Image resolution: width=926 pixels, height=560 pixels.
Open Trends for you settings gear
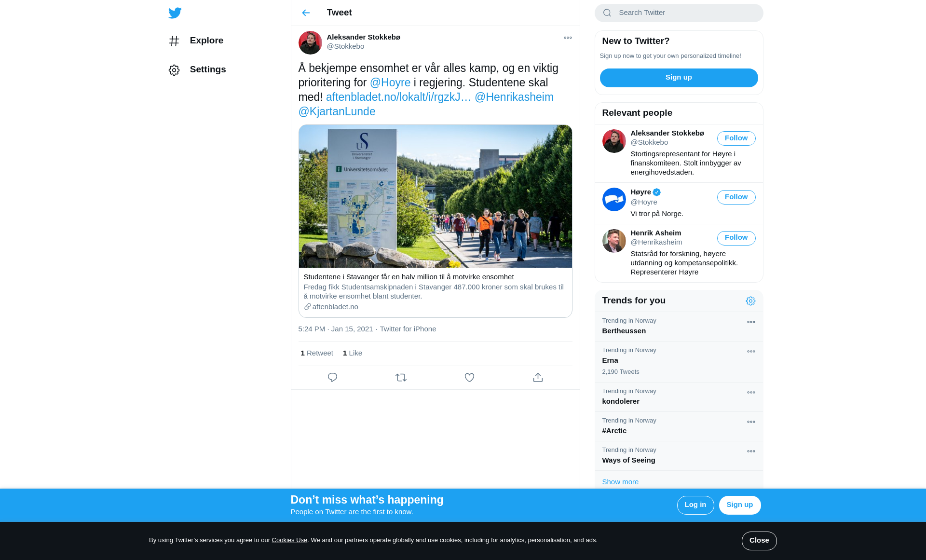pyautogui.click(x=750, y=301)
